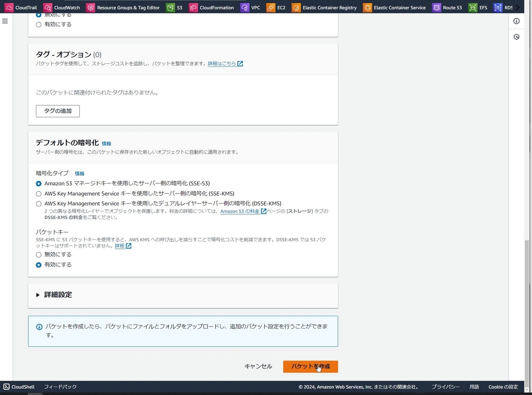Click the バケットを作成 button

coord(310,366)
